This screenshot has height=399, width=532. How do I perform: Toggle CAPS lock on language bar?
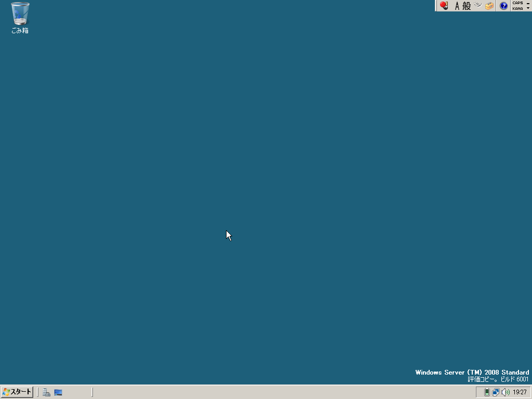pyautogui.click(x=517, y=3)
